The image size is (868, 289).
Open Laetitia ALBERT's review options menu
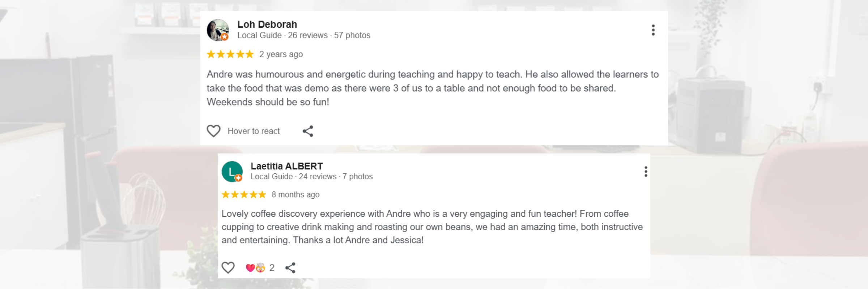pyautogui.click(x=646, y=172)
